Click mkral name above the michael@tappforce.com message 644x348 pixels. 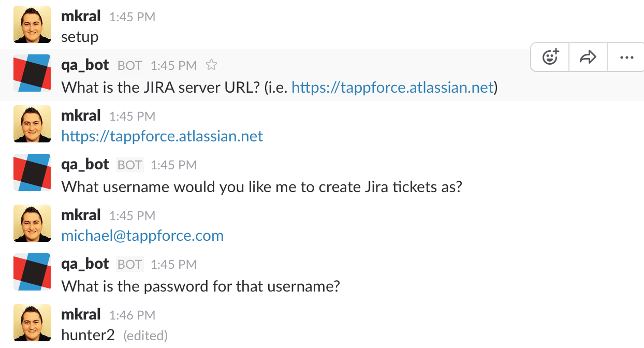tap(81, 215)
